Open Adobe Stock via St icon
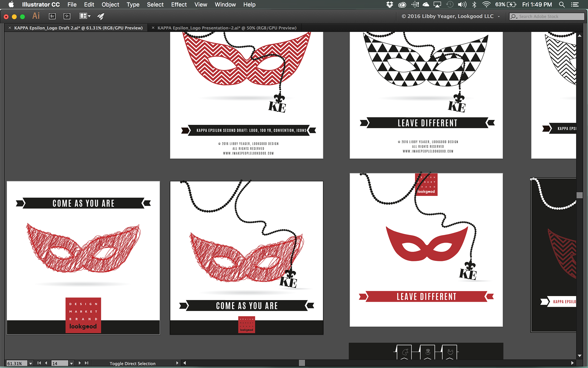 pos(67,16)
